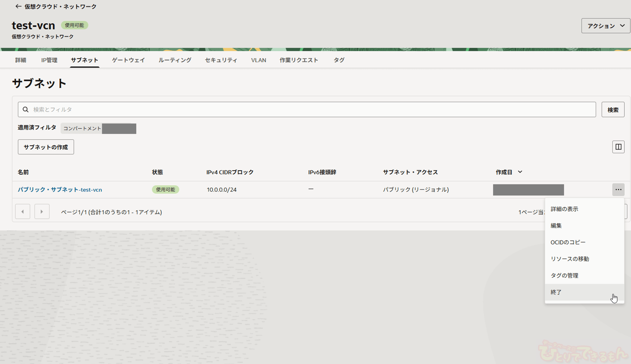The width and height of the screenshot is (631, 364).
Task: Open the セキュリティ tab
Action: coord(221,60)
